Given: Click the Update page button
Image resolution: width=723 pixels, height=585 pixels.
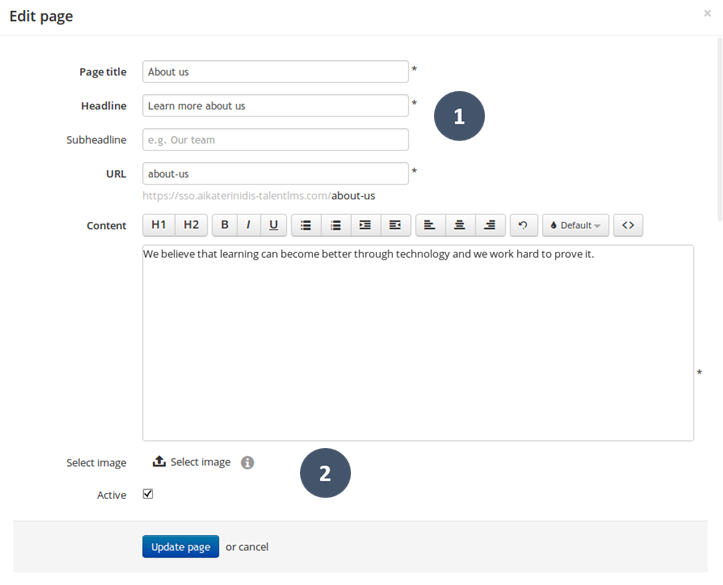Looking at the screenshot, I should [180, 547].
